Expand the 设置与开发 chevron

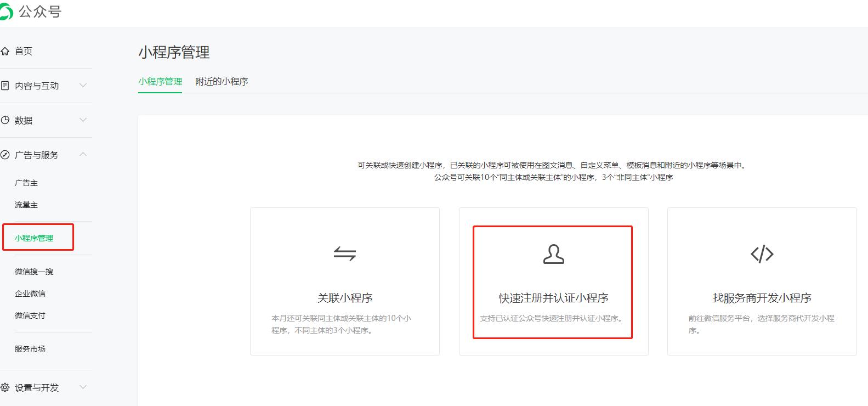pyautogui.click(x=83, y=387)
